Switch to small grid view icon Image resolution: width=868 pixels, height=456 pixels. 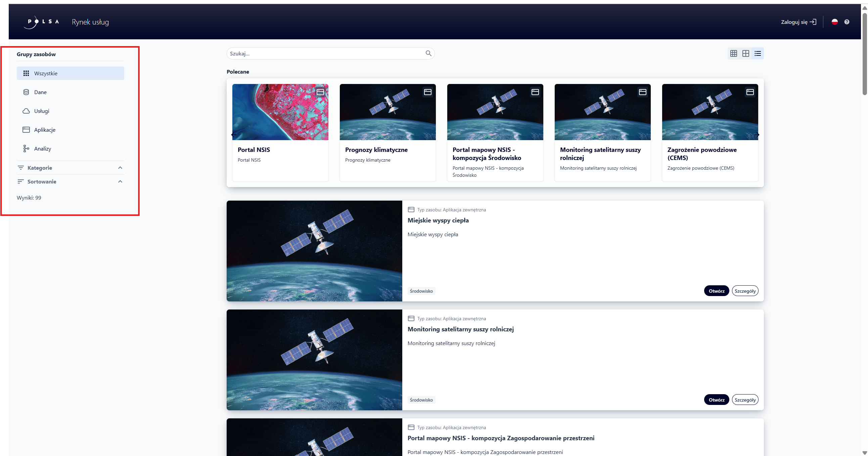[x=734, y=53]
